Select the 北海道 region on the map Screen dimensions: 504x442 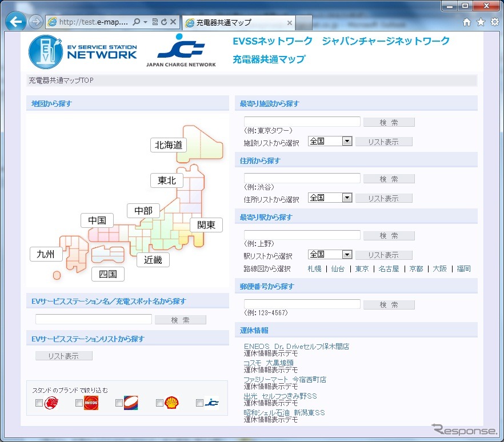(169, 145)
